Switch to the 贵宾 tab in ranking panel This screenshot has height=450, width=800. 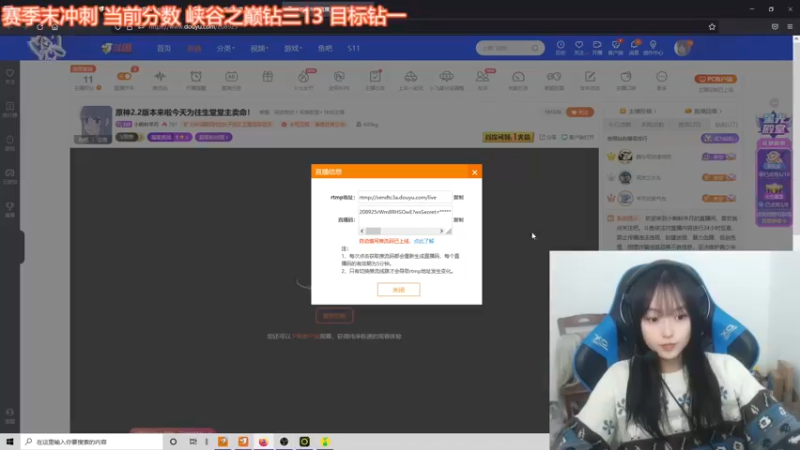689,124
